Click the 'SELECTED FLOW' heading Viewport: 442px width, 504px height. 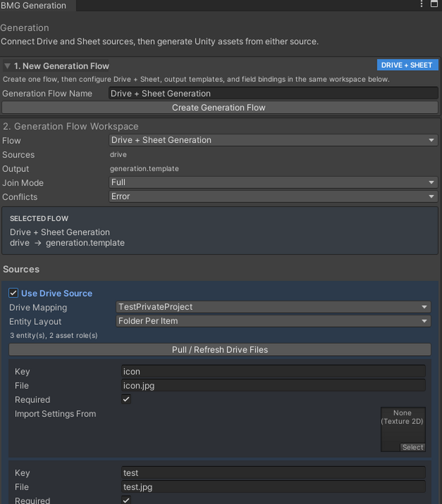pos(39,219)
